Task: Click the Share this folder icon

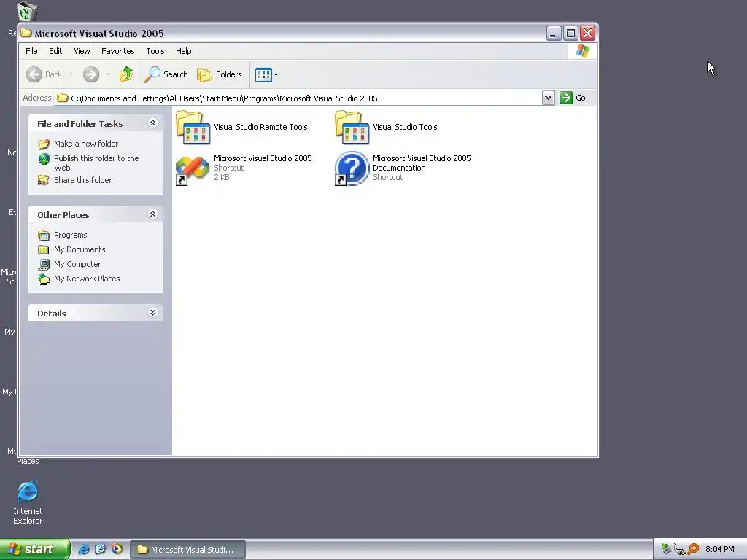Action: pos(44,180)
